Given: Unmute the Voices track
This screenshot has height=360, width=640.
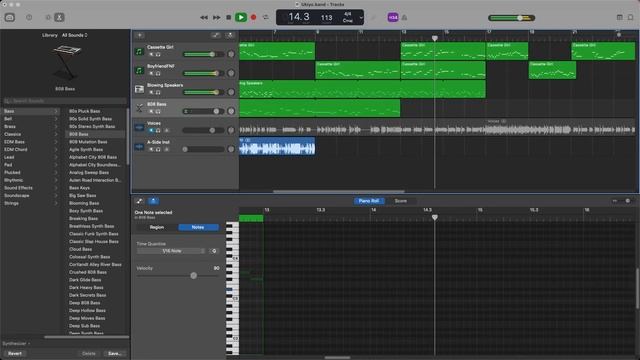Looking at the screenshot, I should coord(151,131).
